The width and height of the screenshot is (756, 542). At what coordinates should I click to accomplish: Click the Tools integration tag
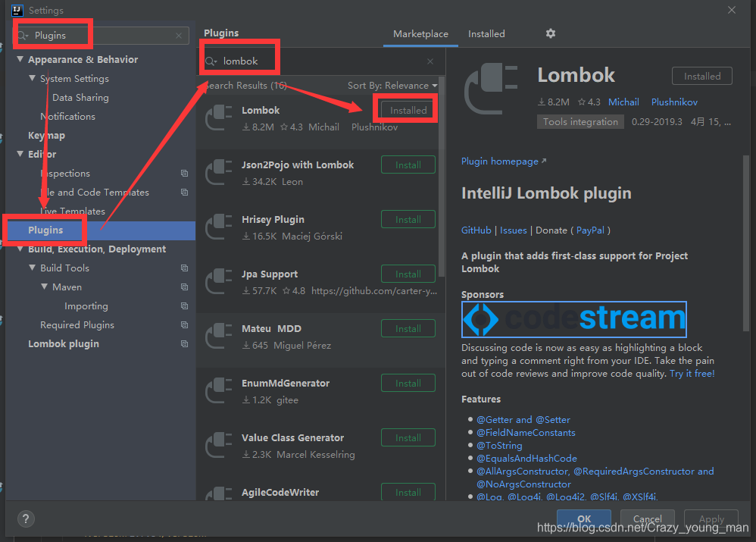click(x=580, y=121)
